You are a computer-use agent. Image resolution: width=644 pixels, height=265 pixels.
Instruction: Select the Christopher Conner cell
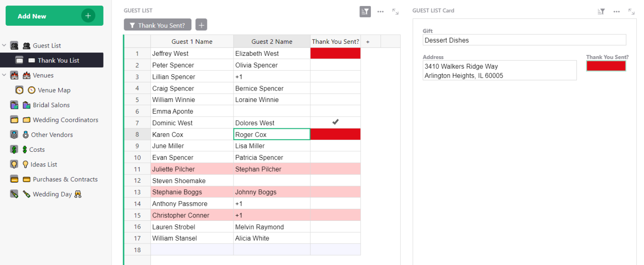(x=192, y=215)
